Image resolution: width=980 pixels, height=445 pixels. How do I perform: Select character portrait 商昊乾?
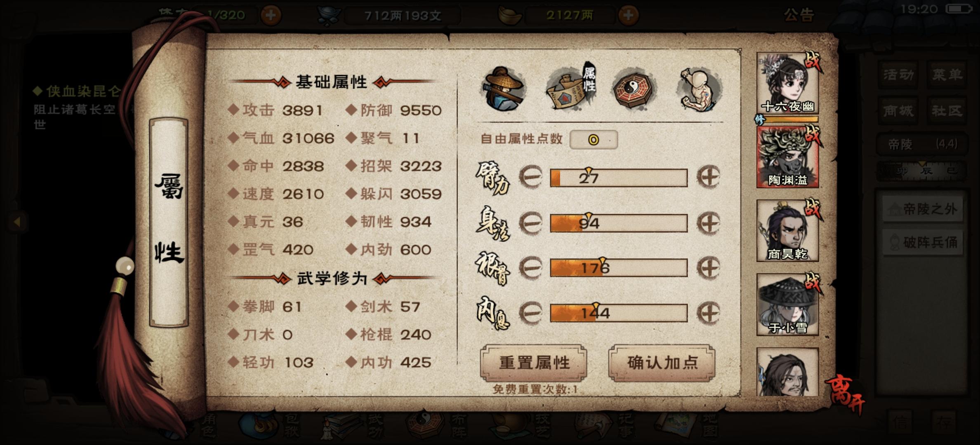point(787,231)
